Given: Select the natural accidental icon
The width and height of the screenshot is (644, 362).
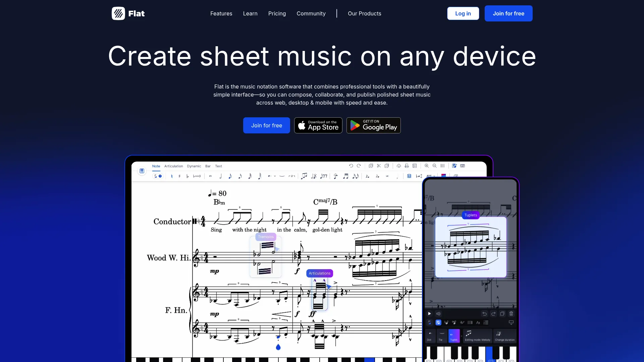Looking at the screenshot, I should [x=172, y=176].
